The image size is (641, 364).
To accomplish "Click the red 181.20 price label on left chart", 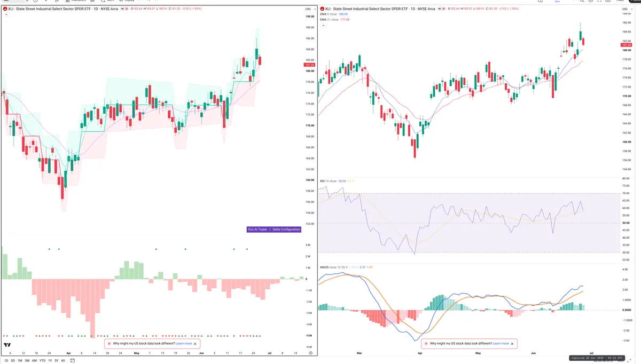I will (x=309, y=65).
